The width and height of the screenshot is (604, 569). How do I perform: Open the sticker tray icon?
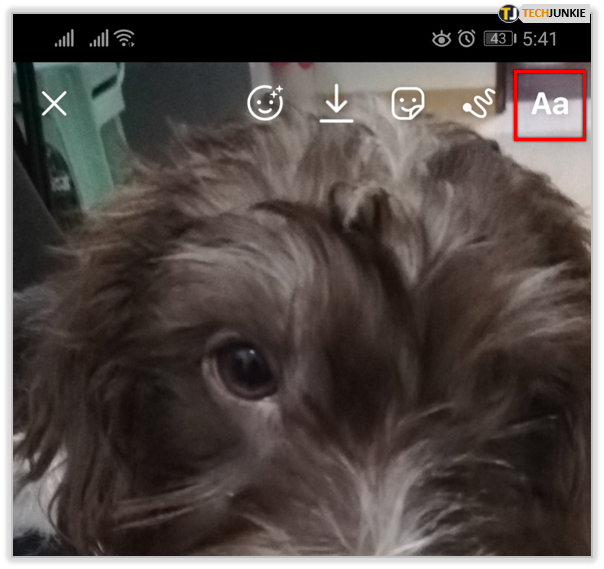coord(407,103)
